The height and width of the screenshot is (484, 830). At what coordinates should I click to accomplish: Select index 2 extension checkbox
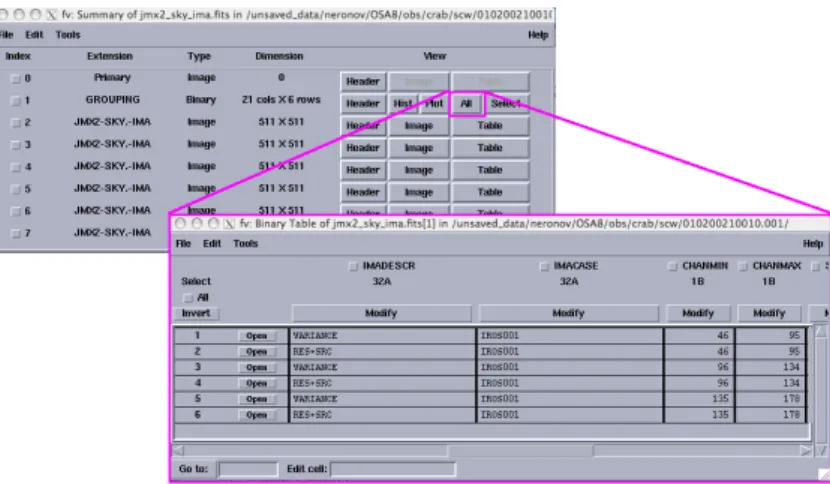click(x=16, y=123)
